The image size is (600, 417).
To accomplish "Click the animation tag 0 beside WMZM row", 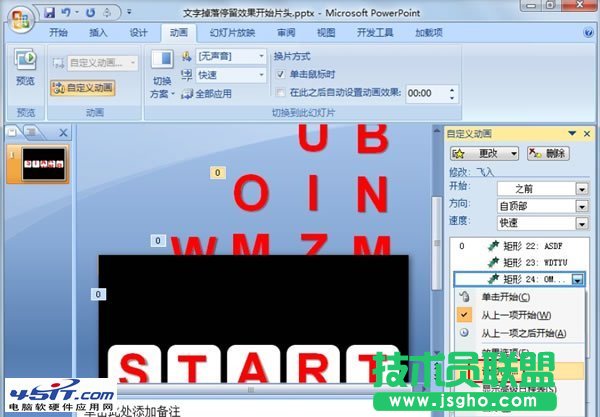I will click(x=158, y=241).
